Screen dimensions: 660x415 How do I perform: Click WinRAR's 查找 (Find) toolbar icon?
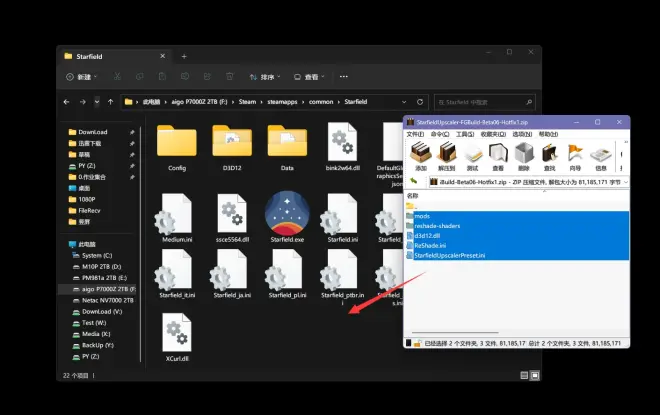(550, 156)
